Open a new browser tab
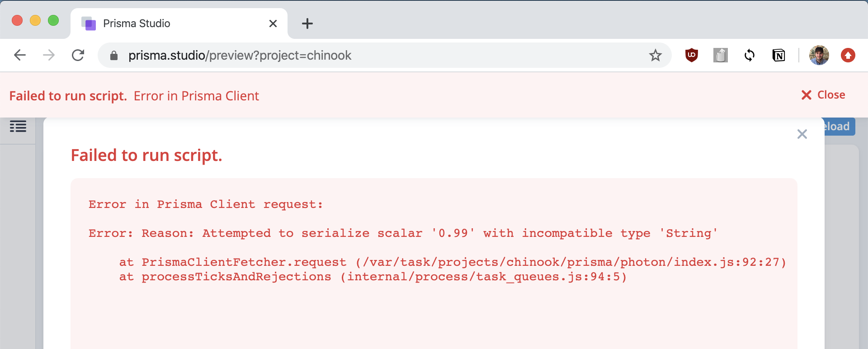This screenshot has height=349, width=868. click(x=307, y=24)
